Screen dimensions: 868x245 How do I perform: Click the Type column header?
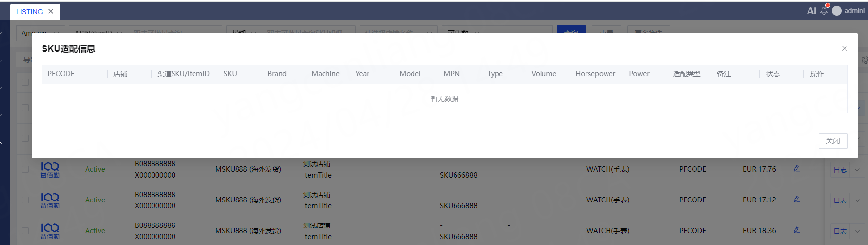[495, 74]
